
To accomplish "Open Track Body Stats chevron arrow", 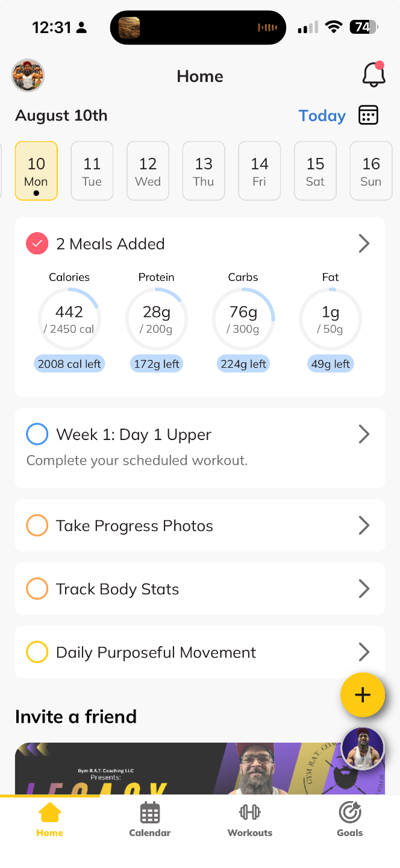I will [x=364, y=588].
